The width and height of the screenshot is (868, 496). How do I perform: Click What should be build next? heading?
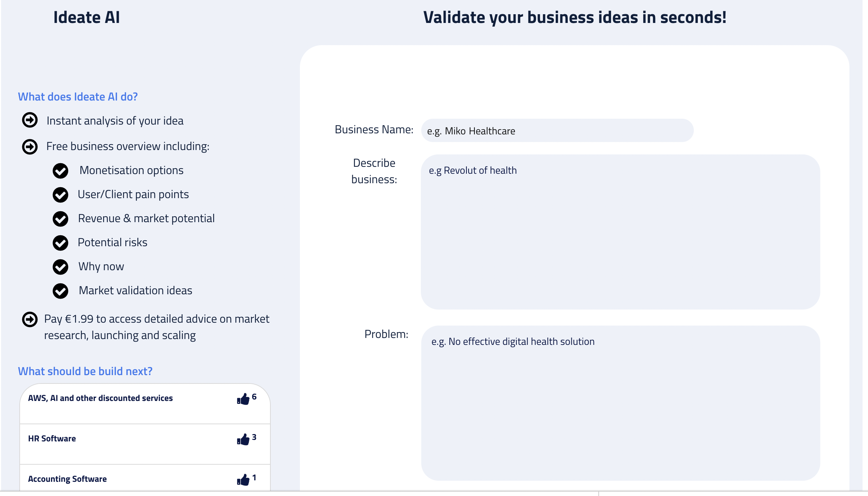click(85, 371)
